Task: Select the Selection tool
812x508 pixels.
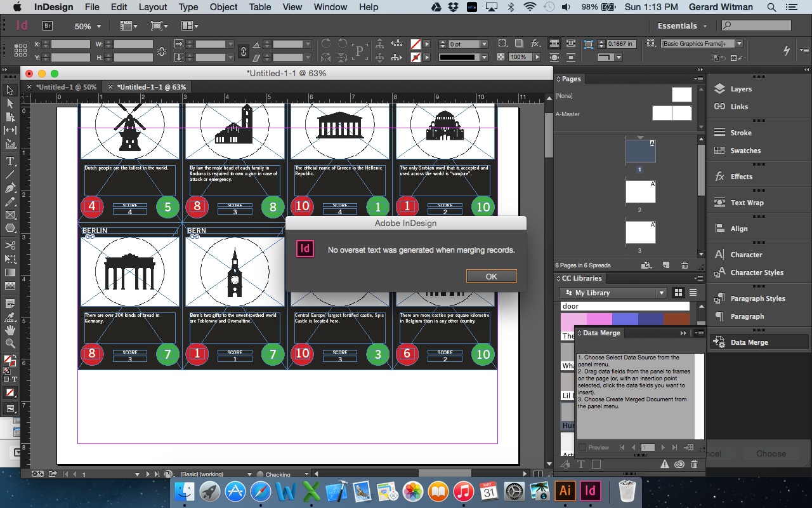Action: click(10, 91)
